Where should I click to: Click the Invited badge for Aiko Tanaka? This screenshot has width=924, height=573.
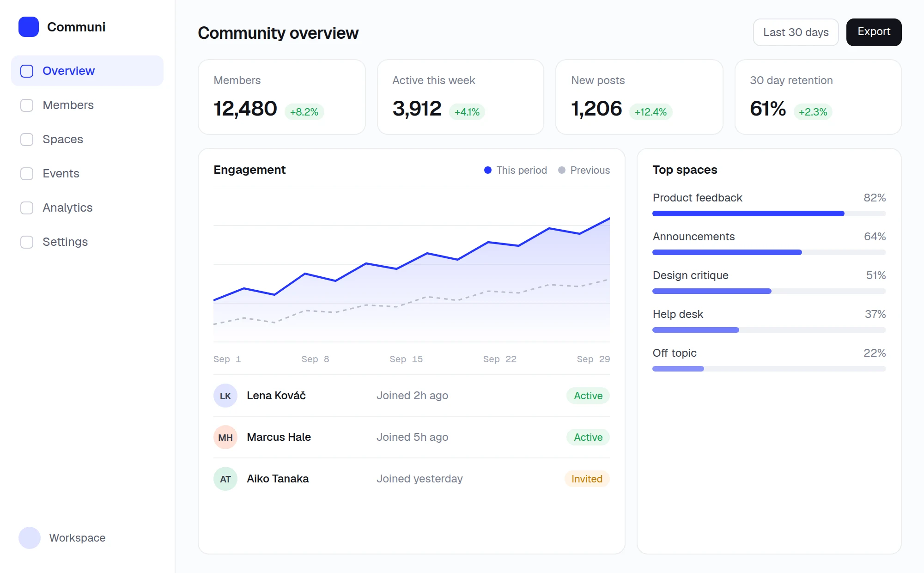coord(587,479)
